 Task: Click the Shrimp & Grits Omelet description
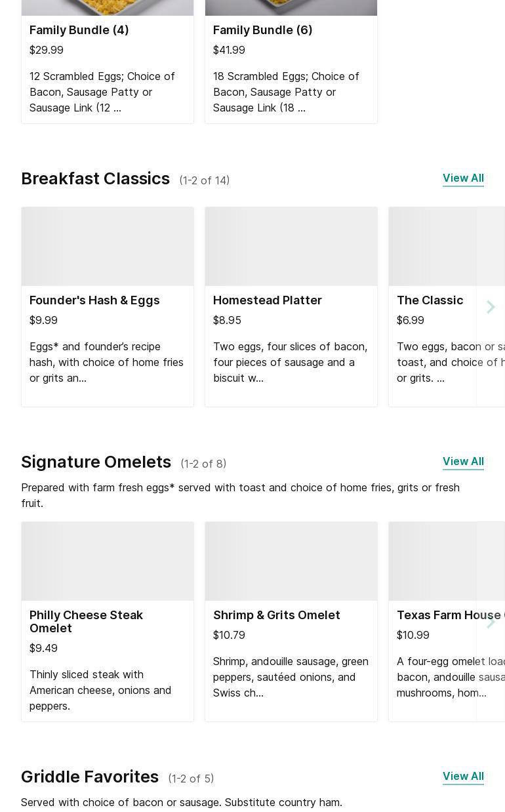[x=291, y=677]
